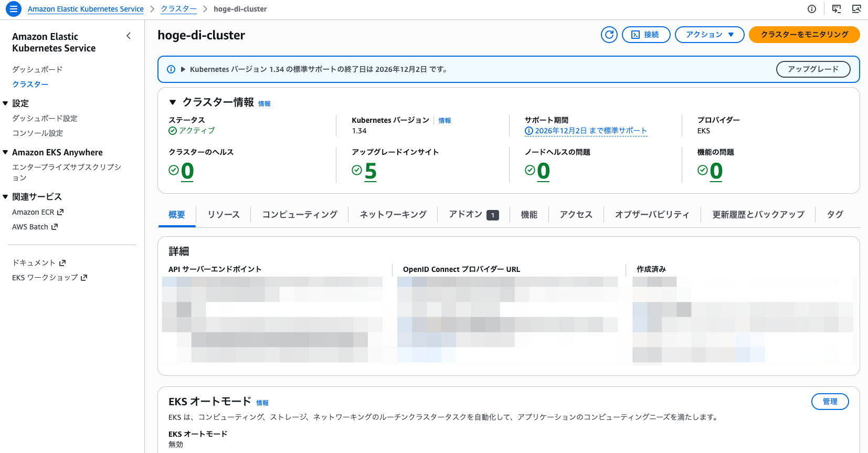The width and height of the screenshot is (868, 453).
Task: Click the info icon beside support period date
Action: (529, 131)
